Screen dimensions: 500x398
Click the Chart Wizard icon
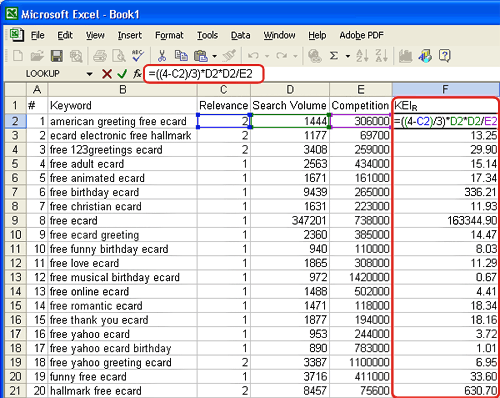tap(405, 56)
